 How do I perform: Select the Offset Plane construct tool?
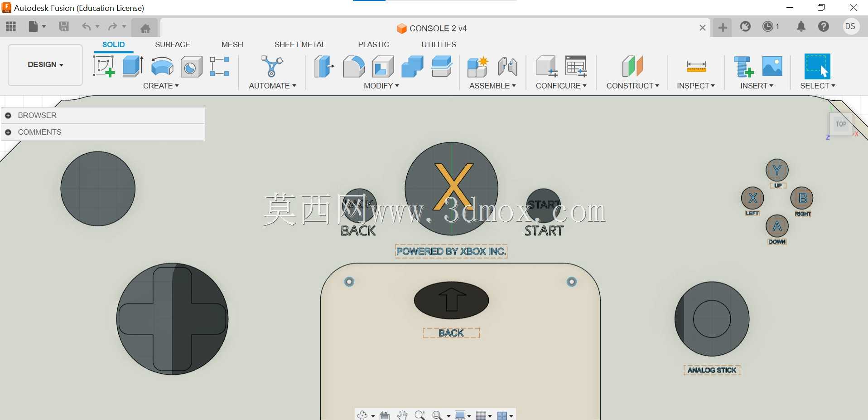[x=632, y=66]
